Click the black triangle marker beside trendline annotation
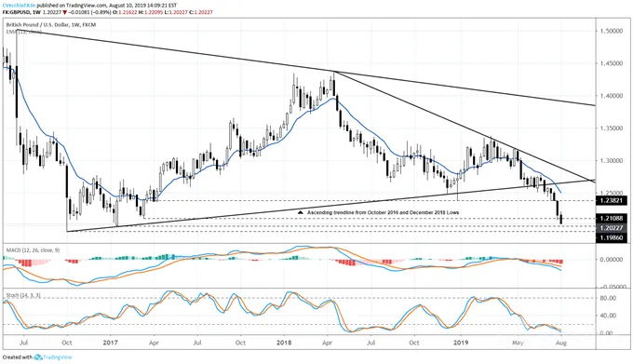 [300, 212]
